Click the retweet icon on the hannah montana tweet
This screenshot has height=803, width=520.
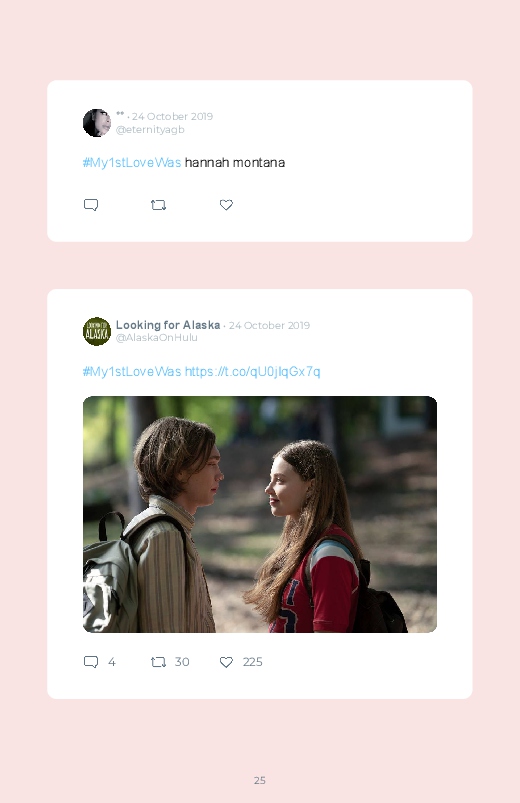[158, 205]
